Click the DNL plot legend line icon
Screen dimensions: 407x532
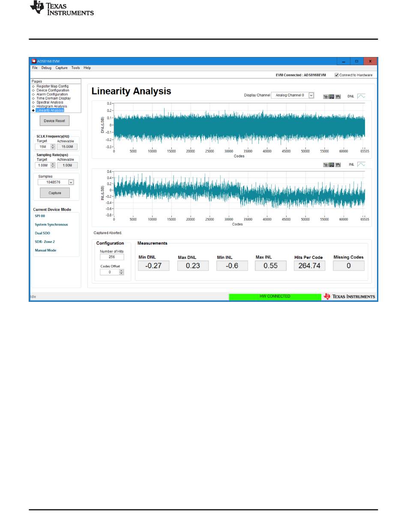pos(361,96)
